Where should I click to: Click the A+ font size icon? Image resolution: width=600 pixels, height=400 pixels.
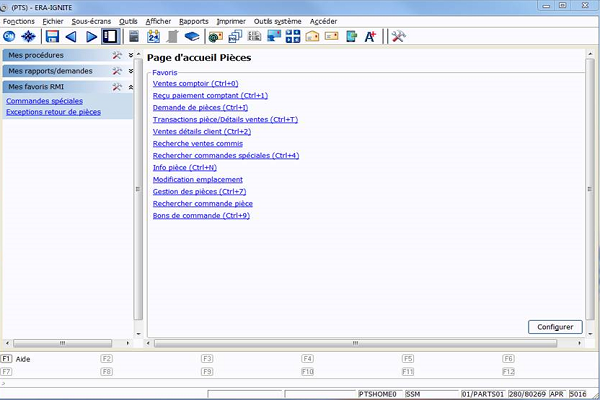(370, 36)
